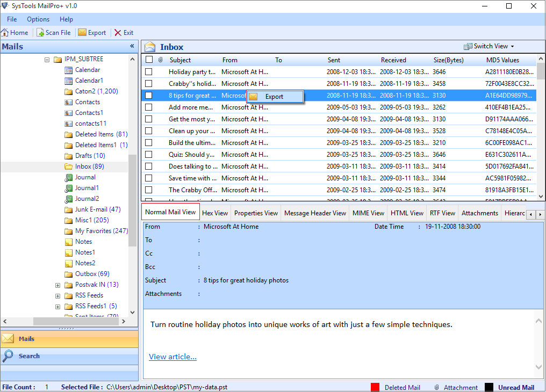
Task: Expand the RSS Feeds folder
Action: point(58,296)
